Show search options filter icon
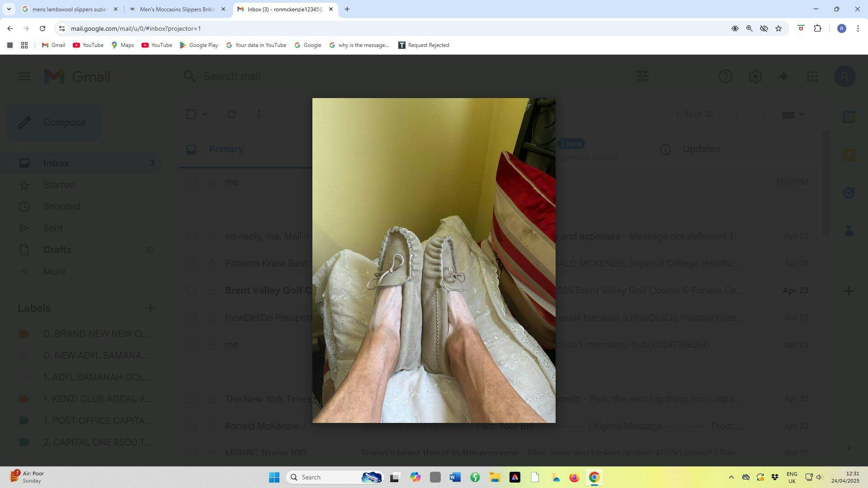The height and width of the screenshot is (488, 868). point(642,76)
